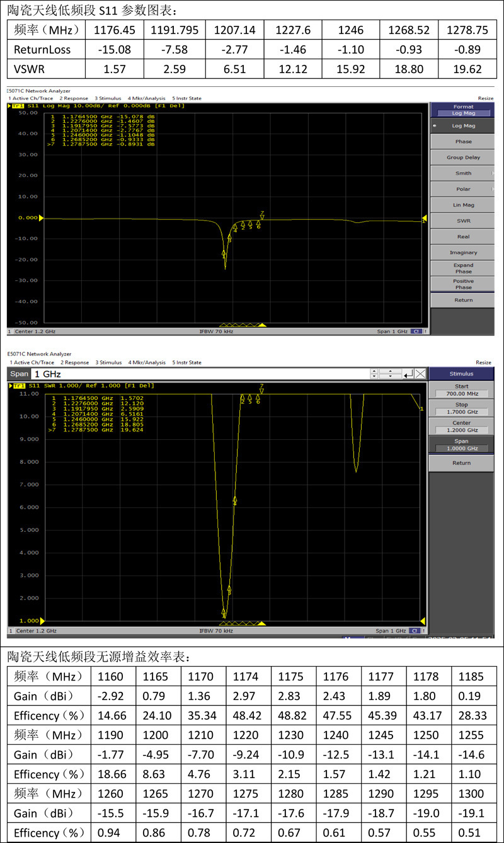Select the Log Mag format option with bullet
This screenshot has width=504, height=843.
click(x=464, y=126)
